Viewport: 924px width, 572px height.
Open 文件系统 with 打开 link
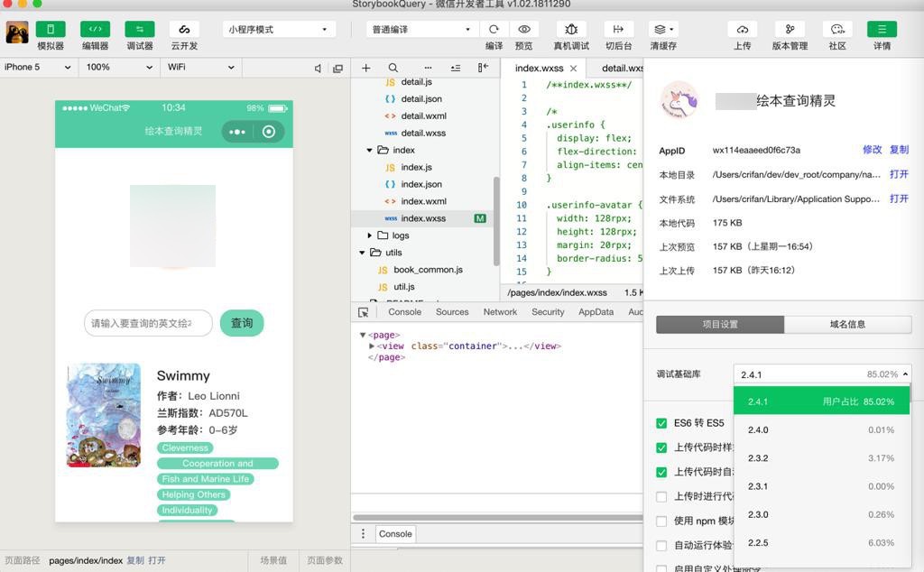click(x=900, y=199)
